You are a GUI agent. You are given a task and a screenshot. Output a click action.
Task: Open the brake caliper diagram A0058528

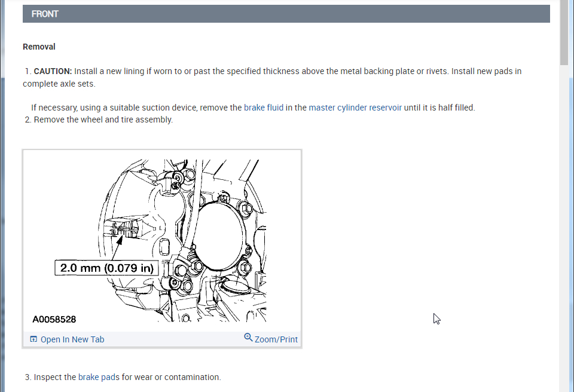pos(162,241)
